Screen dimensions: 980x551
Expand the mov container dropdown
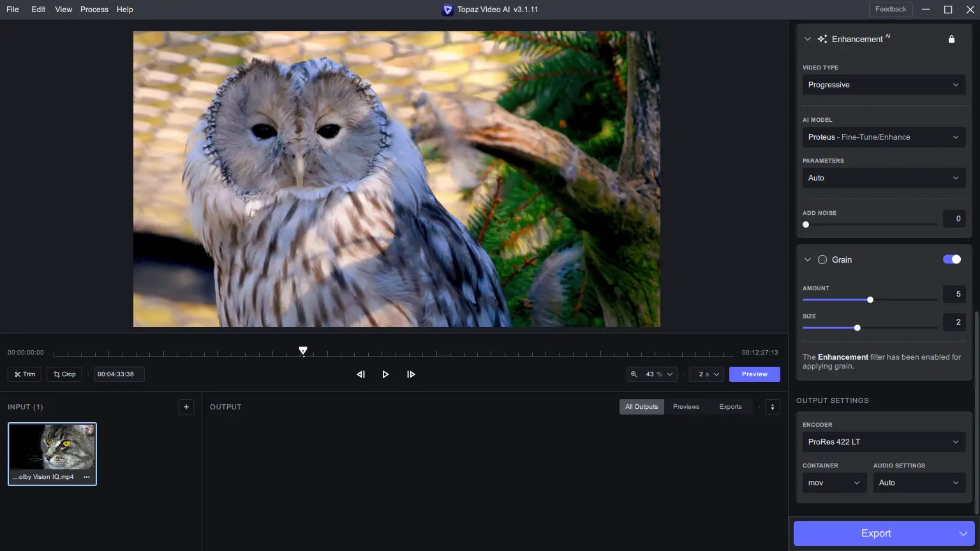click(x=834, y=483)
